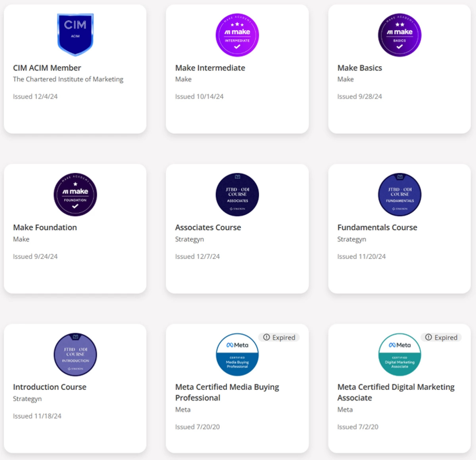Open the Make Intermediate title link

point(210,68)
